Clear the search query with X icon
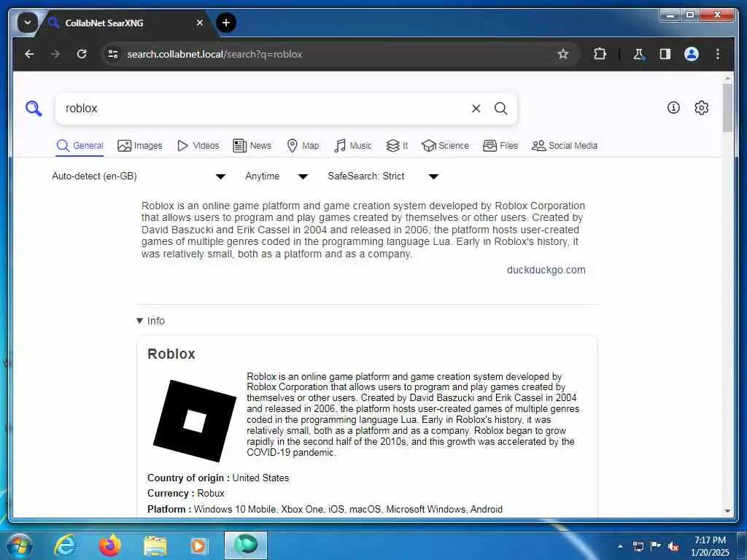The image size is (747, 560). tap(476, 109)
